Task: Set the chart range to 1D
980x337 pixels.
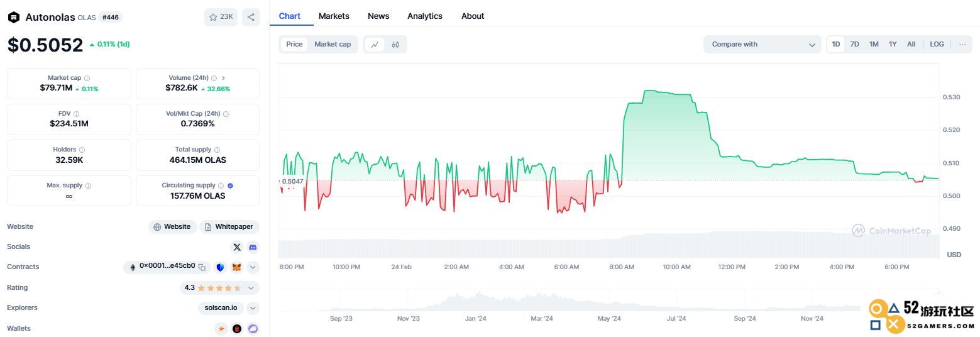Action: coord(835,44)
